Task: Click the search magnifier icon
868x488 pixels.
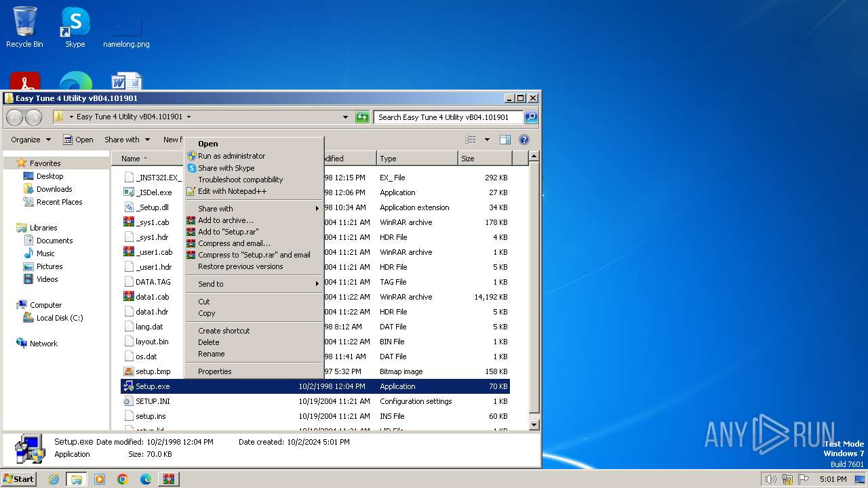Action: point(531,117)
